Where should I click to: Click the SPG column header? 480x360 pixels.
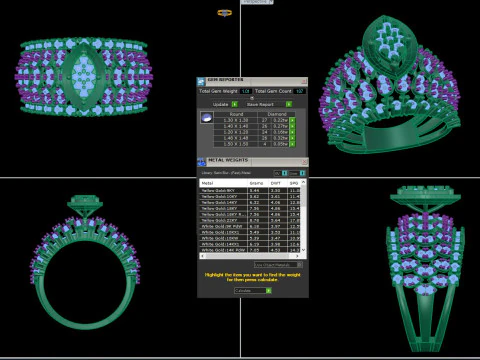point(294,183)
